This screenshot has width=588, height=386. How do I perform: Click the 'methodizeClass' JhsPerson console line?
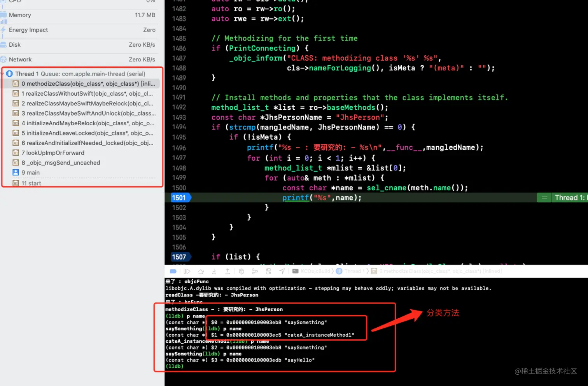tap(224, 309)
